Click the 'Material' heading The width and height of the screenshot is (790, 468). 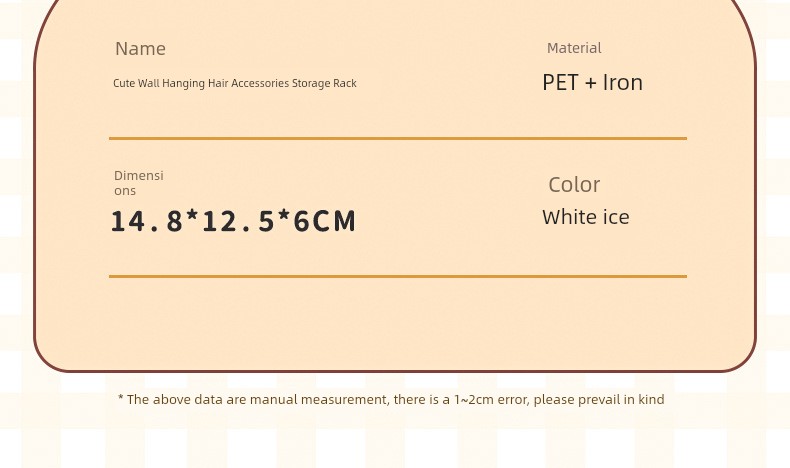coord(574,48)
